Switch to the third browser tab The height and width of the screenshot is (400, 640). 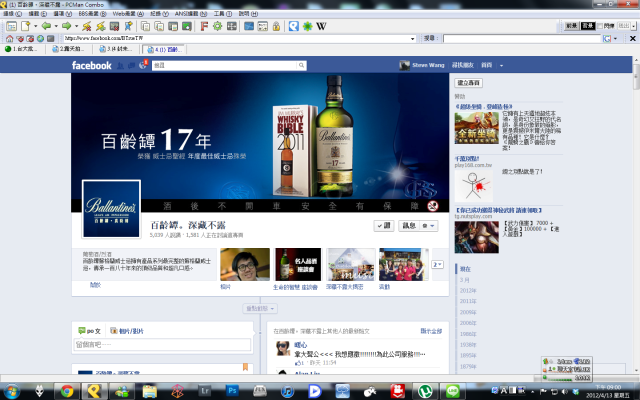116,49
